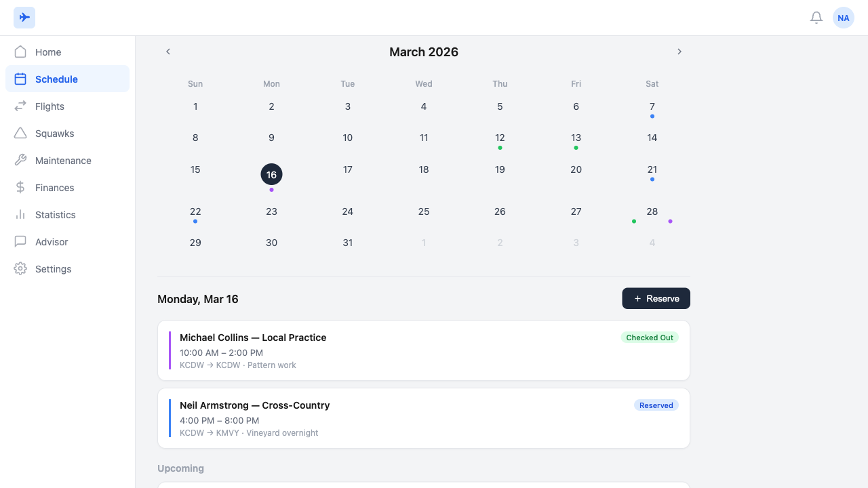This screenshot has height=488, width=868.
Task: Open Flights using the arrows icon
Action: (x=21, y=106)
